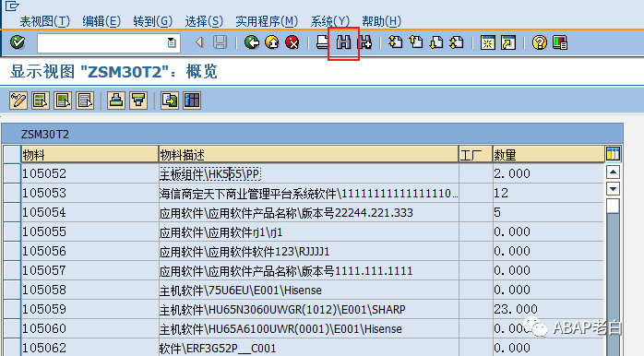Open the 实用程序(M) menu

[x=267, y=21]
